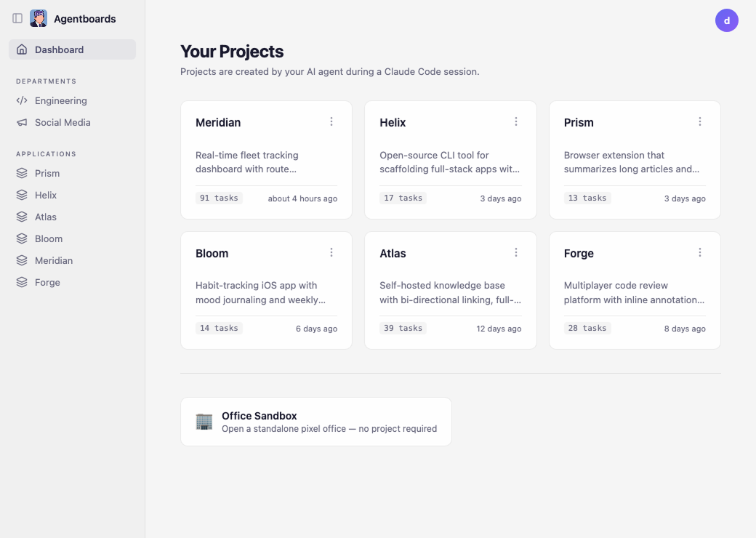
Task: Click the sidebar collapse icon top left
Action: coord(17,18)
